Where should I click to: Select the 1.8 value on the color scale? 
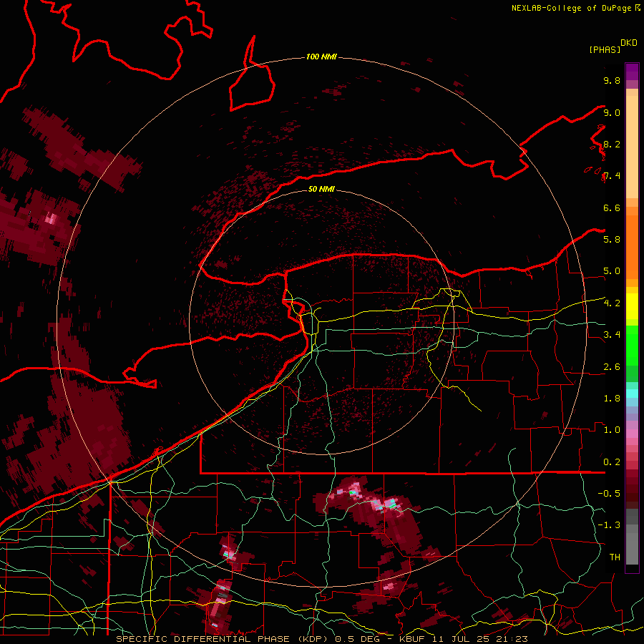[x=612, y=399]
